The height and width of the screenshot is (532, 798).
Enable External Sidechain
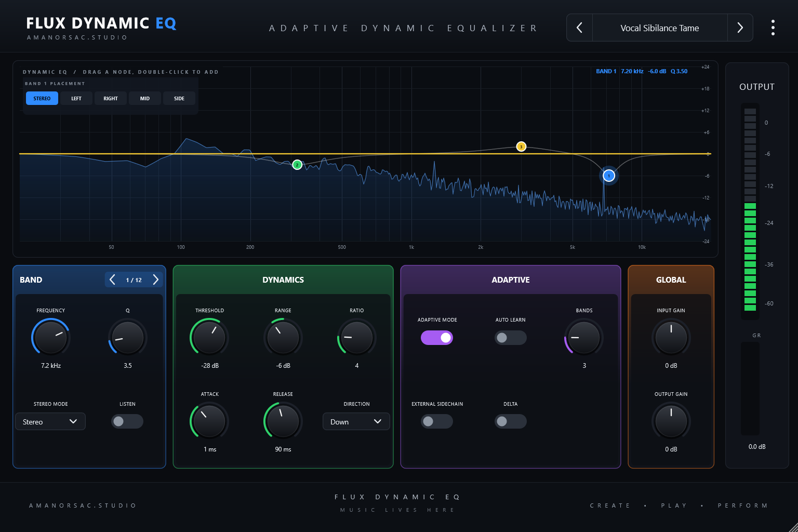[437, 421]
